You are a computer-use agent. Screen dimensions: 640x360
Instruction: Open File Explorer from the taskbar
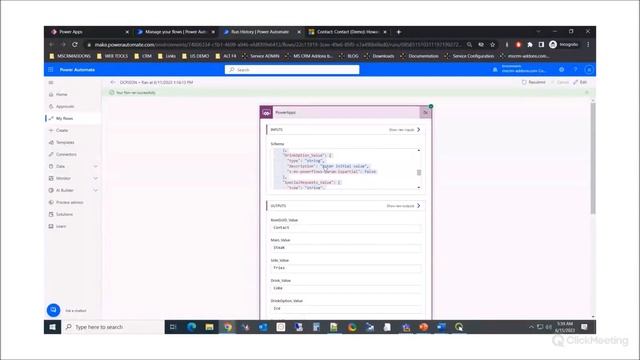[209, 327]
